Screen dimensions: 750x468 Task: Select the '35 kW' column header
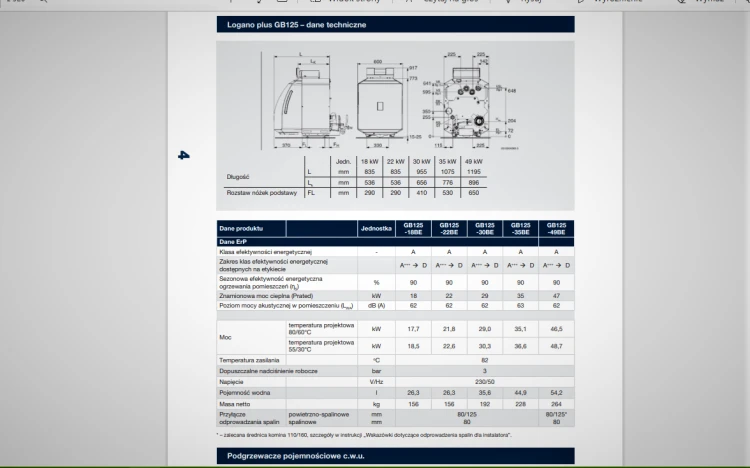point(447,162)
